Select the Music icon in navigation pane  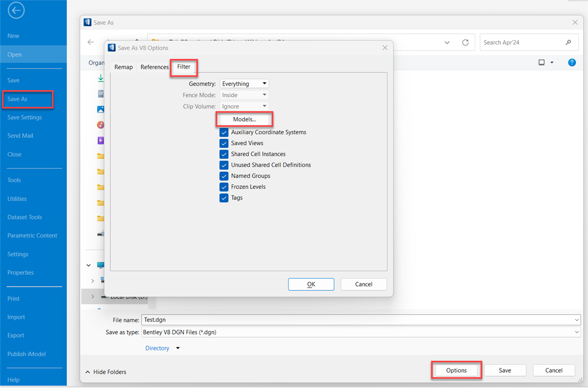coord(101,125)
